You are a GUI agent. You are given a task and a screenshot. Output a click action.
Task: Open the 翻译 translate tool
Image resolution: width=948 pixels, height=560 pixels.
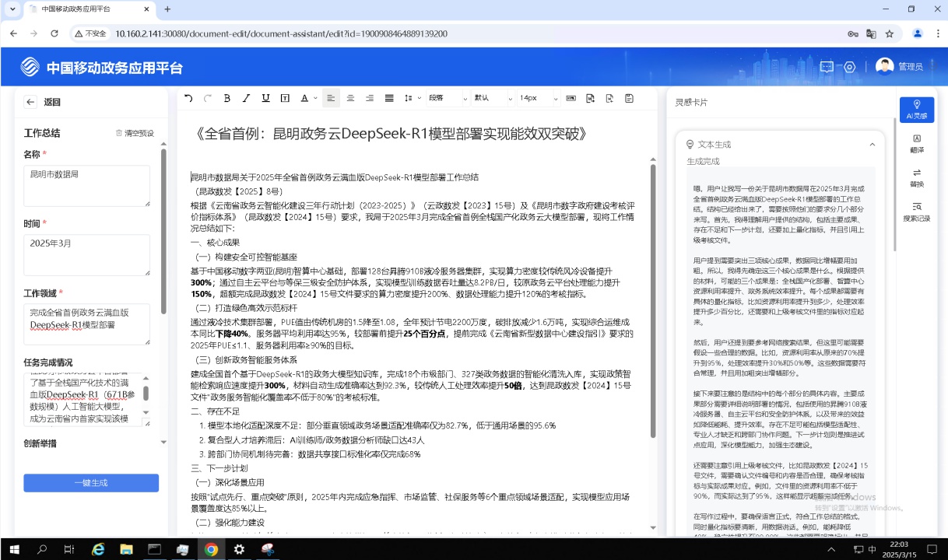click(x=916, y=143)
